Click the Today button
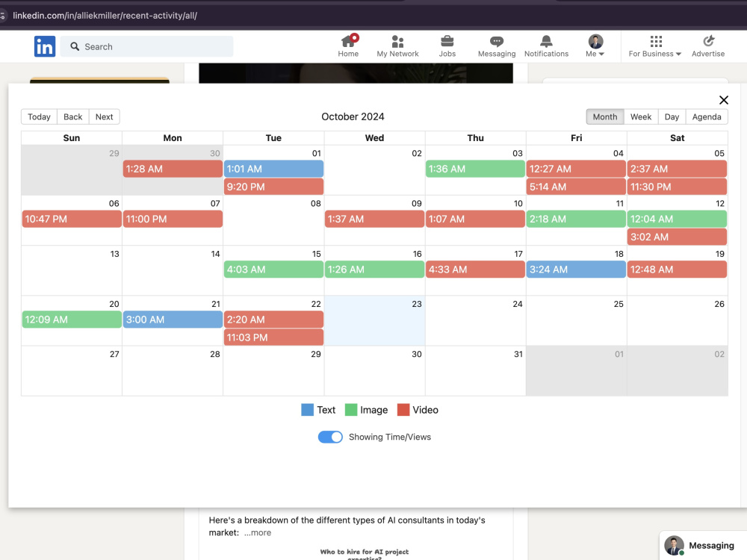747x560 pixels. [39, 116]
